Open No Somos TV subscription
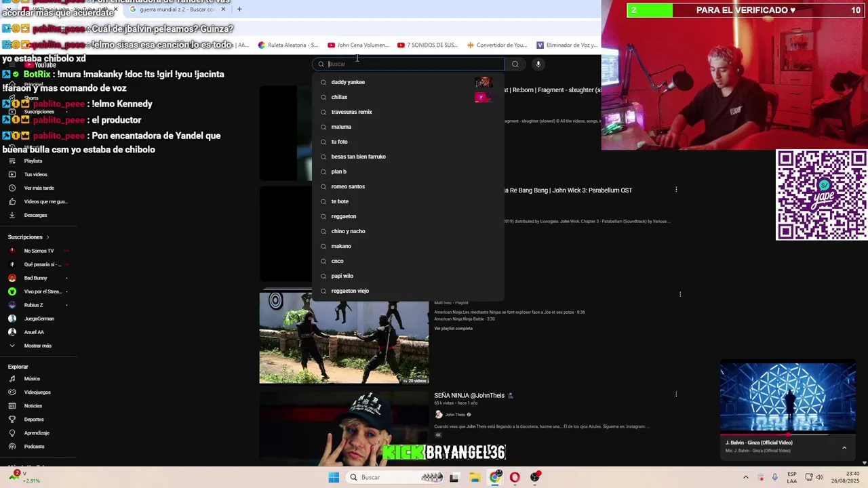868x488 pixels. coord(39,251)
